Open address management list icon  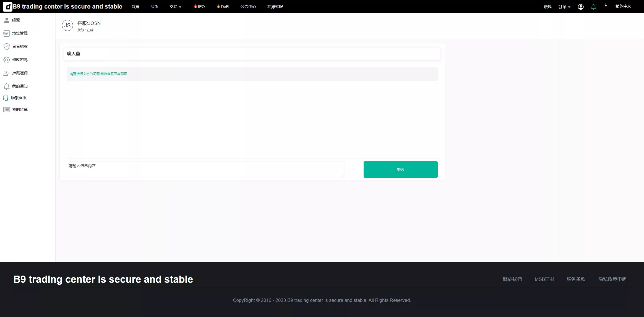[x=6, y=33]
